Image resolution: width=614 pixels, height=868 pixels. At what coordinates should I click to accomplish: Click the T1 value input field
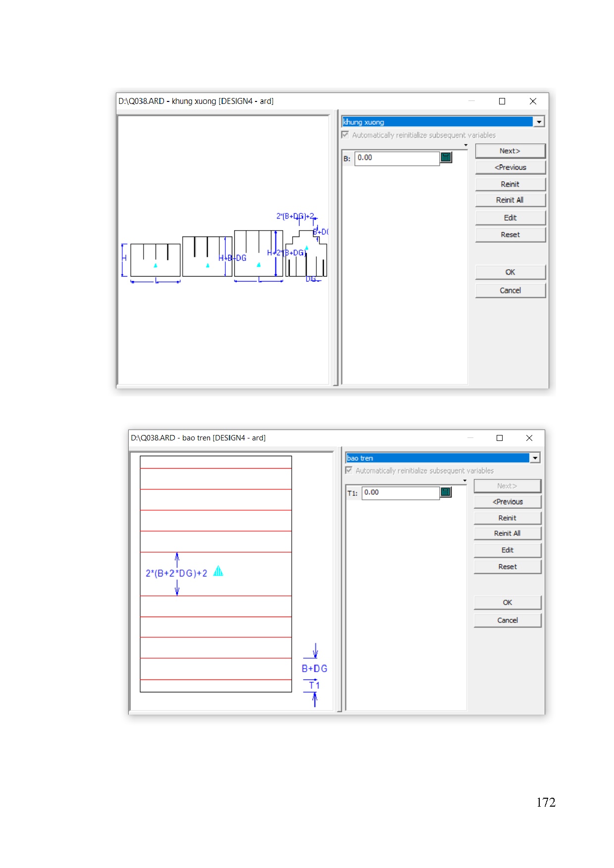[x=400, y=492]
